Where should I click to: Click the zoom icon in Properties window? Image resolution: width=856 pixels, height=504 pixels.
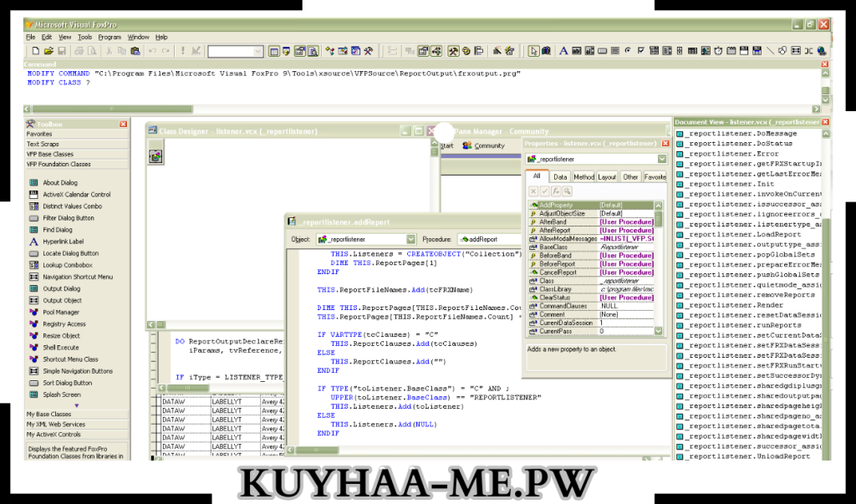pyautogui.click(x=568, y=191)
